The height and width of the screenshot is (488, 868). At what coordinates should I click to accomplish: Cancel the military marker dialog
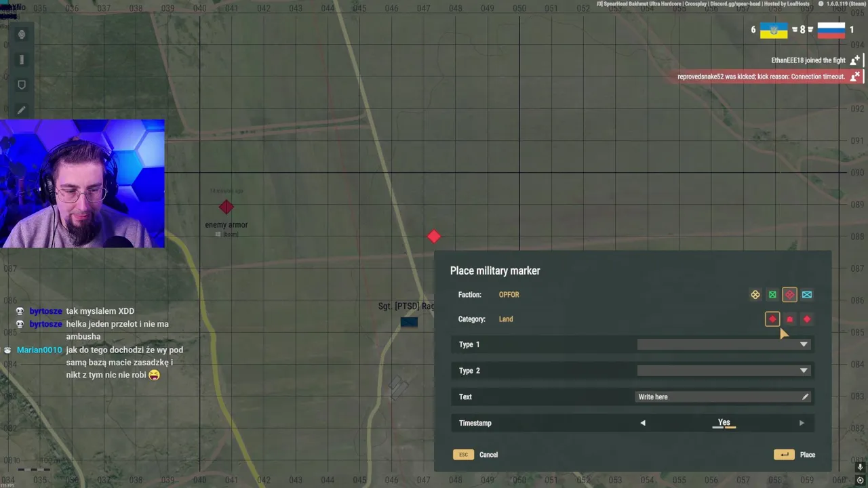(x=488, y=455)
